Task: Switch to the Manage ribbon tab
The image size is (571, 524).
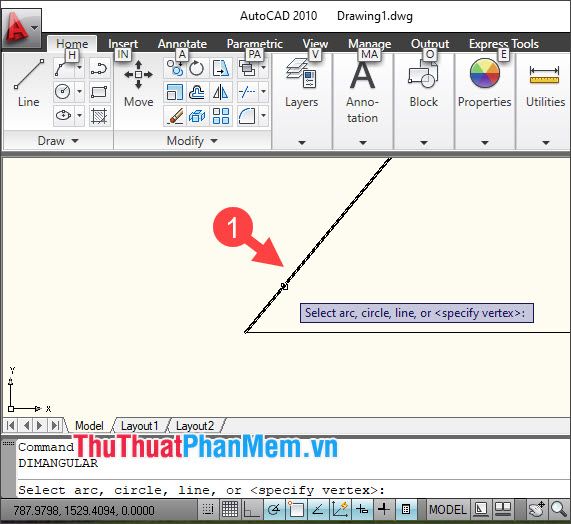Action: click(370, 44)
